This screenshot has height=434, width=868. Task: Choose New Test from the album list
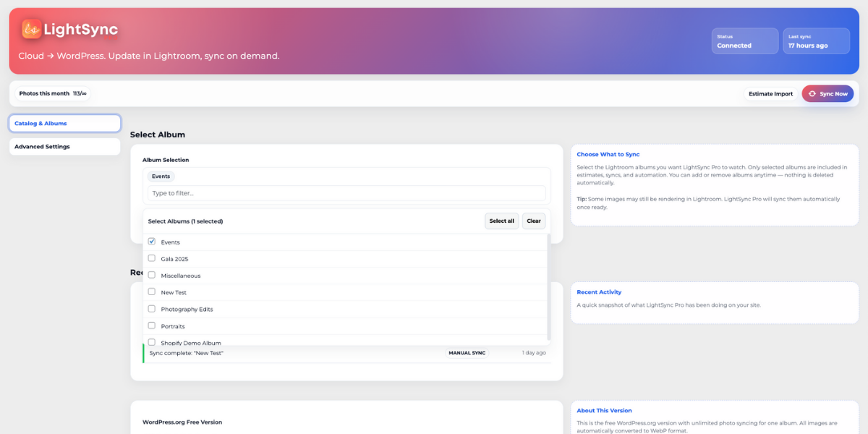point(151,292)
